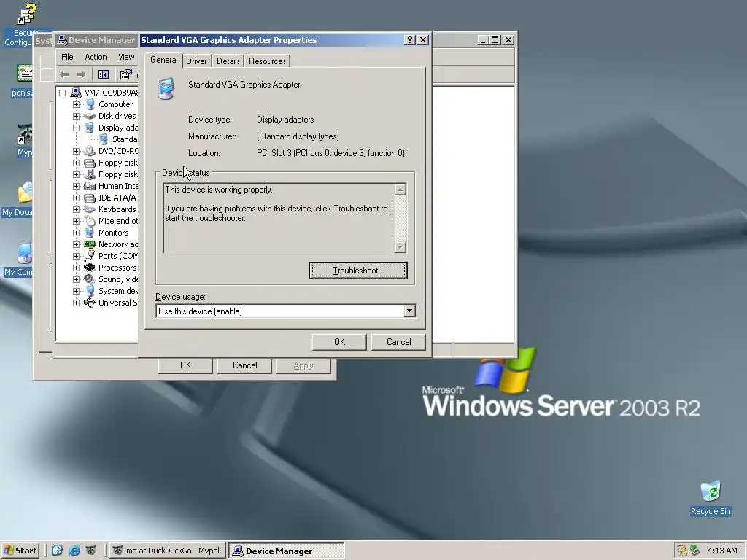Image resolution: width=747 pixels, height=560 pixels.
Task: Click the Human Interface Devices icon
Action: tap(90, 186)
